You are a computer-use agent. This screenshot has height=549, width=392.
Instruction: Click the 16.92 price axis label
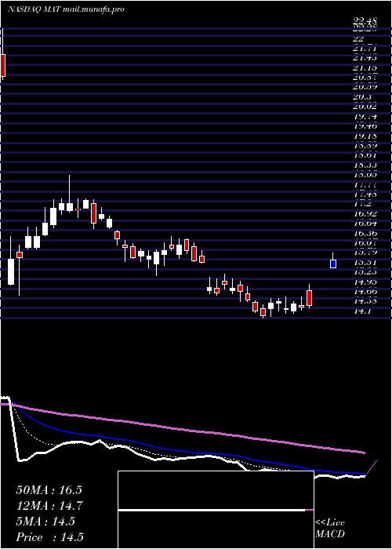(x=365, y=214)
